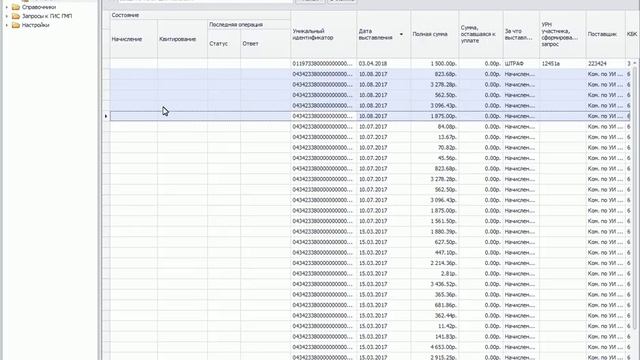Image resolution: width=640 pixels, height=360 pixels.
Task: Click the 2.81р. amount cell
Action: click(435, 274)
